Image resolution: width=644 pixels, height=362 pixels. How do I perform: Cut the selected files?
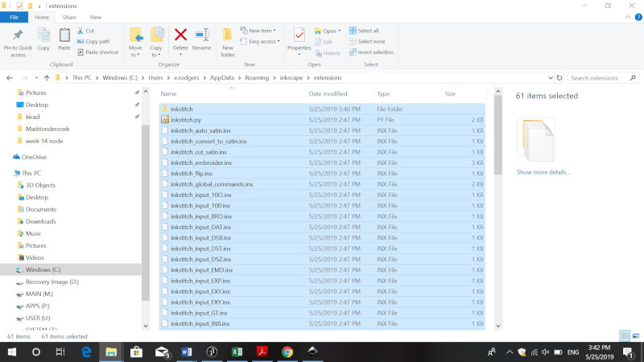click(86, 31)
